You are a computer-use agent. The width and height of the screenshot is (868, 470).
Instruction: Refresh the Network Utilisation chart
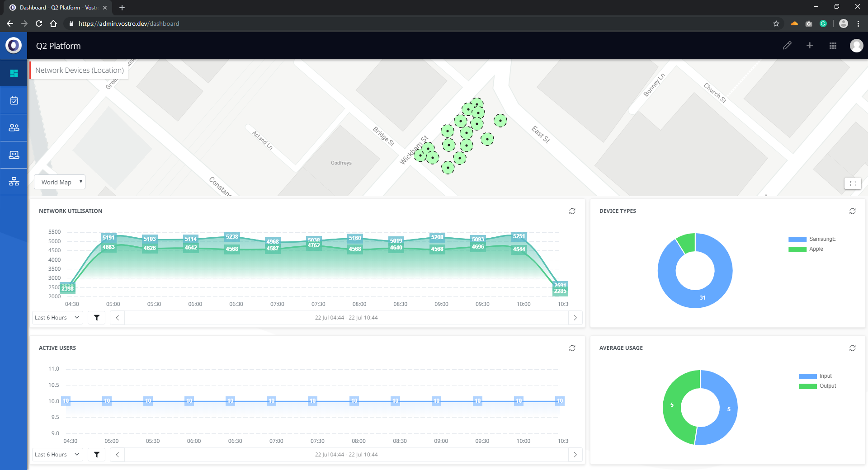pos(572,211)
